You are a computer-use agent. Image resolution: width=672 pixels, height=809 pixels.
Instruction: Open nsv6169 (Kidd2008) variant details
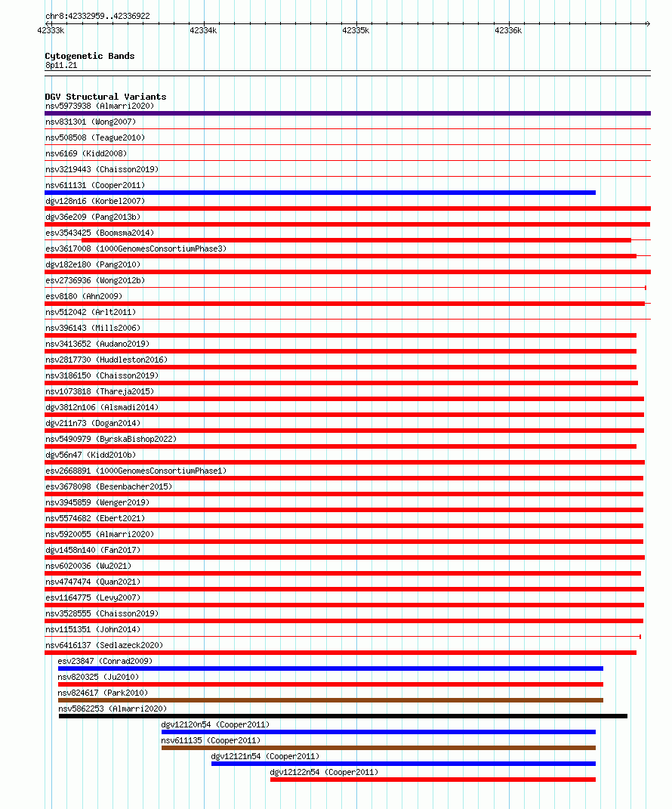(86, 153)
